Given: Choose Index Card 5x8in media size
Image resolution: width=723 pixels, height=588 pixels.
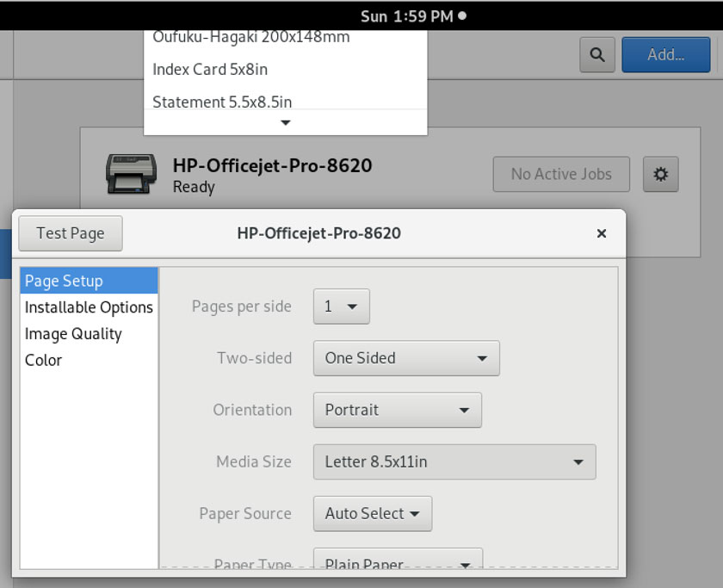Looking at the screenshot, I should tap(286, 69).
